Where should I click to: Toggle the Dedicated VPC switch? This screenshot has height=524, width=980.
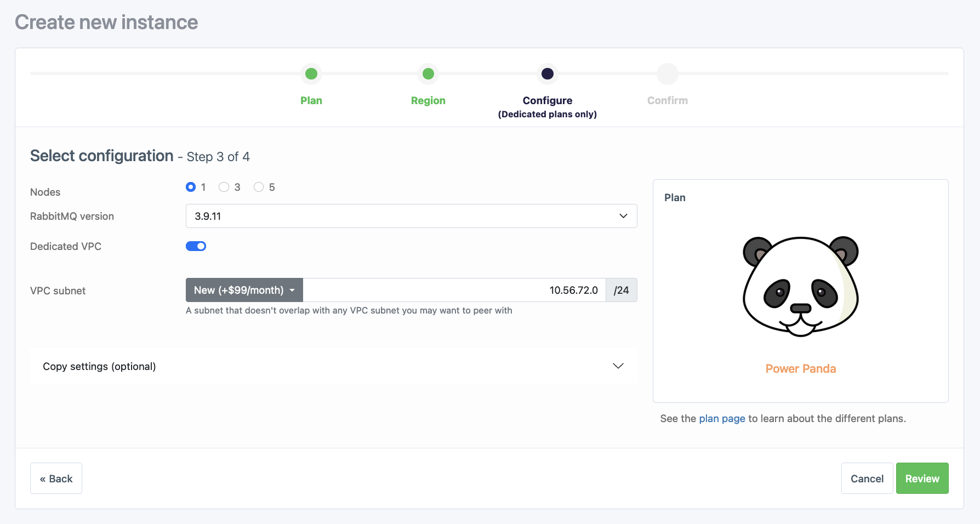[196, 246]
